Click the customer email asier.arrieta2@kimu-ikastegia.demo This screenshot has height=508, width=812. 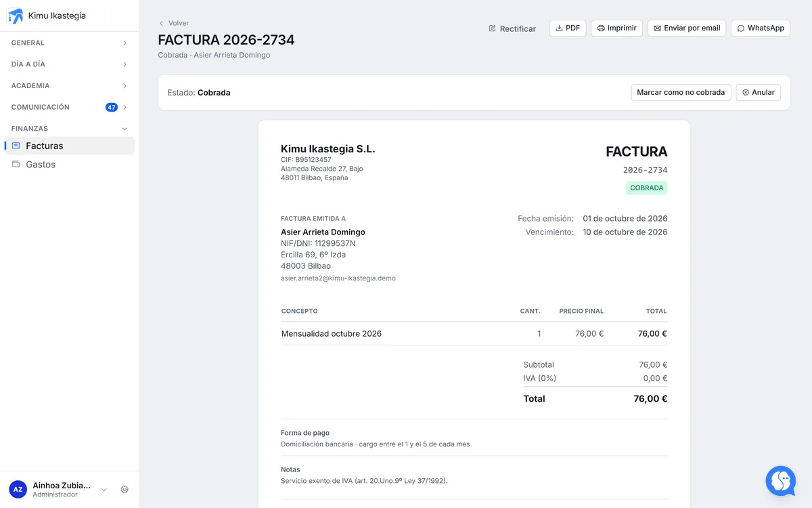click(338, 278)
